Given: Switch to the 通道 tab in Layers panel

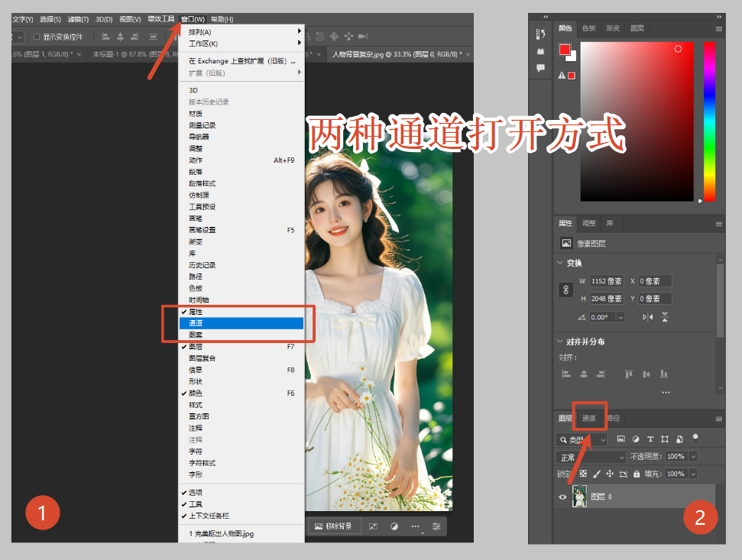Looking at the screenshot, I should (x=589, y=419).
